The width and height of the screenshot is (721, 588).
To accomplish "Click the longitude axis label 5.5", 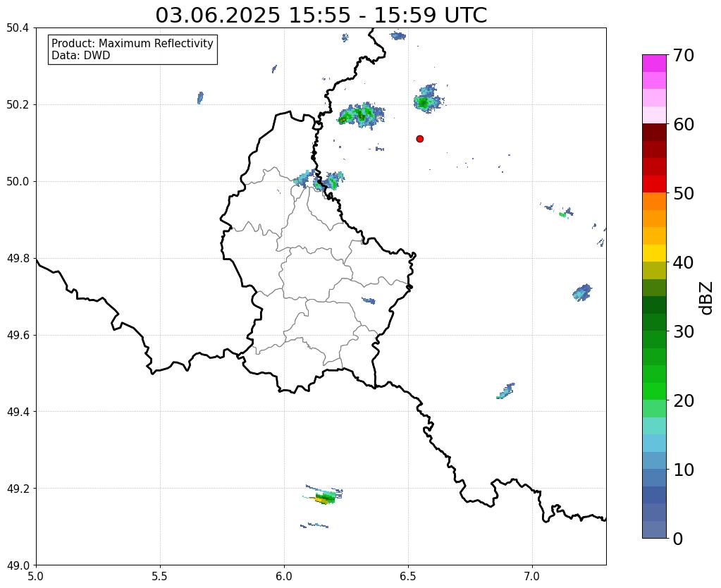I will pos(160,576).
